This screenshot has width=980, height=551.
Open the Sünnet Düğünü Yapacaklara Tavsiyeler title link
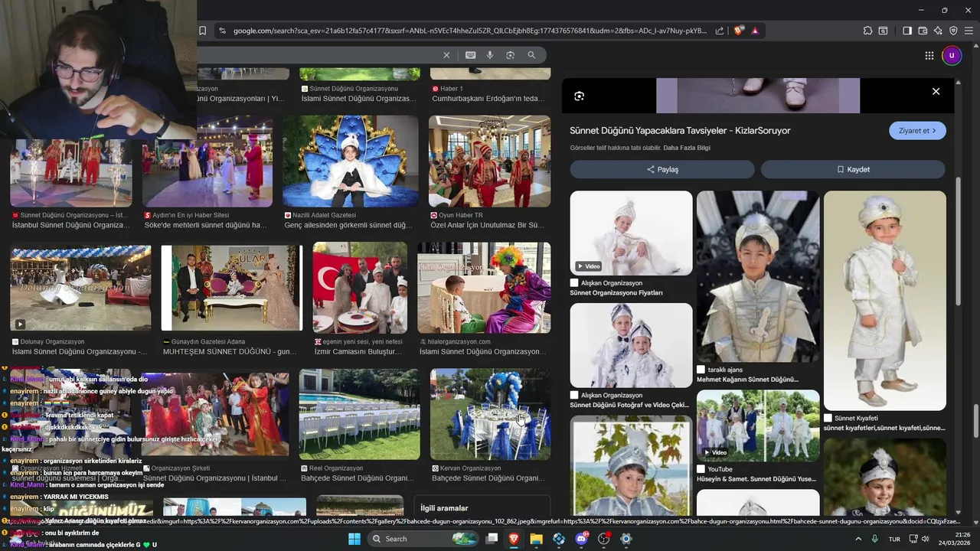pyautogui.click(x=680, y=131)
